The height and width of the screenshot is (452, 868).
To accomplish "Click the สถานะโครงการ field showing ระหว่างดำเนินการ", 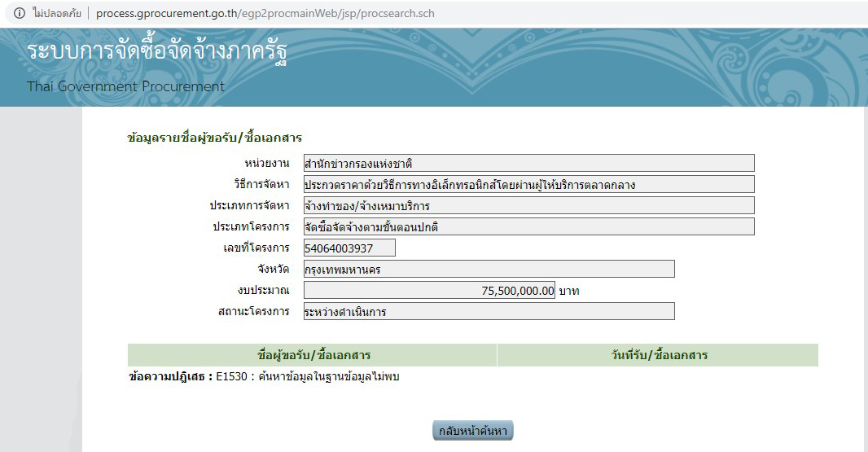I will pos(489,311).
